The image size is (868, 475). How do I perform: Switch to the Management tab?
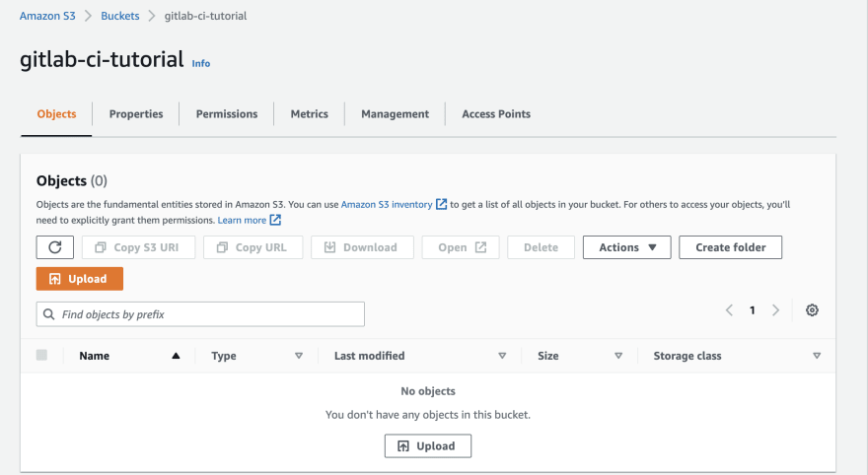[x=396, y=114]
